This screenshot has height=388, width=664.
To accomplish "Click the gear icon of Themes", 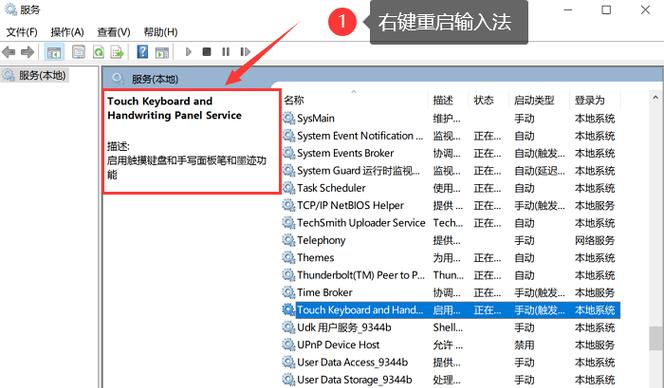I will click(289, 258).
